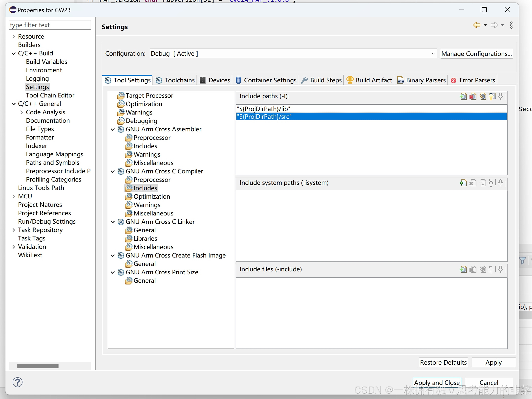Navigate forward using the forward arrow
Screen dimensions: 532x399
point(494,25)
